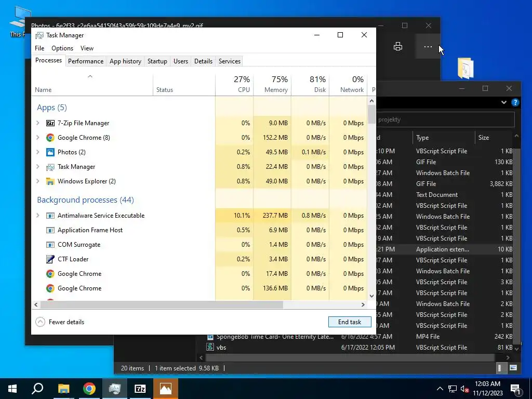532x399 pixels.
Task: Expand the Explorer ribbon chevron
Action: [504, 102]
